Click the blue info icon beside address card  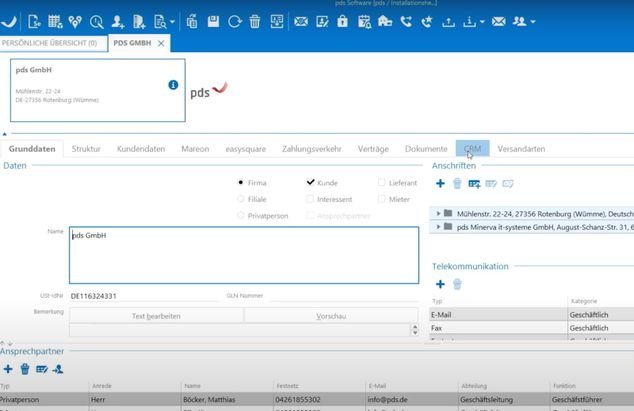pos(173,86)
